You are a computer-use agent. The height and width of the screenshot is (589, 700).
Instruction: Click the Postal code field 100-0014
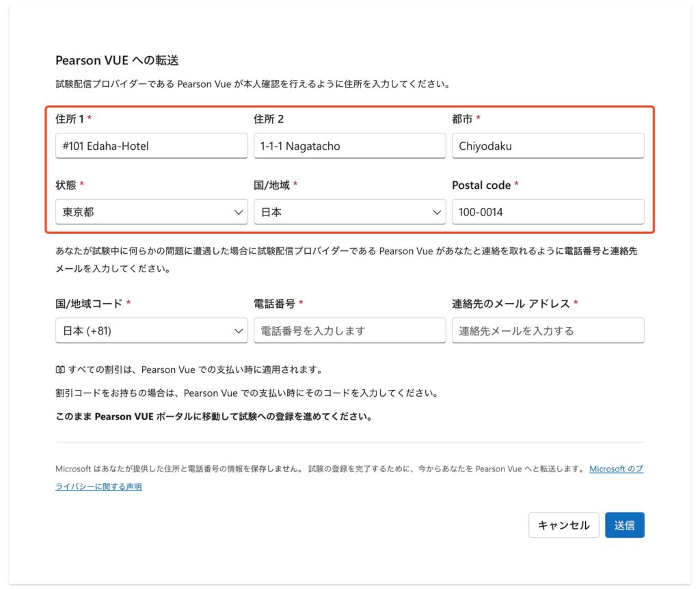tap(548, 212)
